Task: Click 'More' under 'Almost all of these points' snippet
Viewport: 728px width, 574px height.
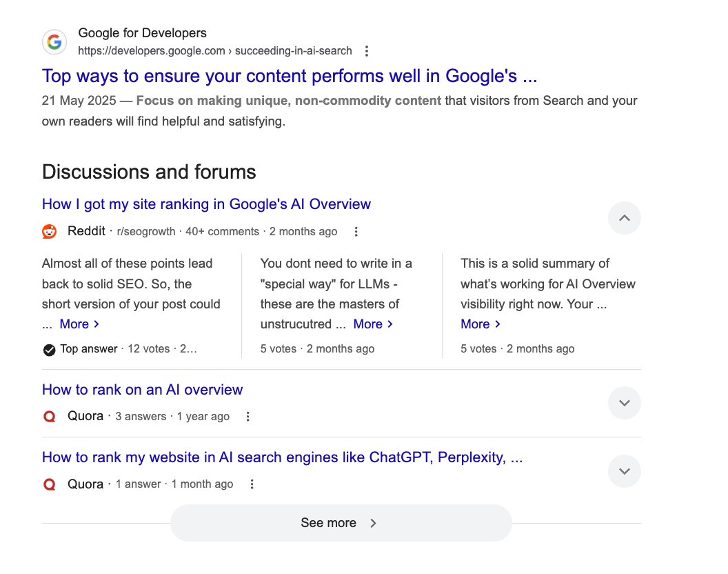Action: point(79,324)
